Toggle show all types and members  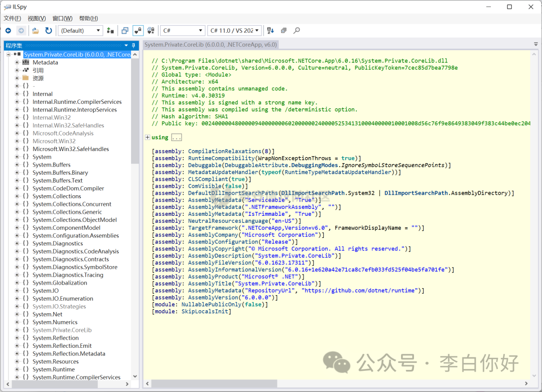coord(151,31)
